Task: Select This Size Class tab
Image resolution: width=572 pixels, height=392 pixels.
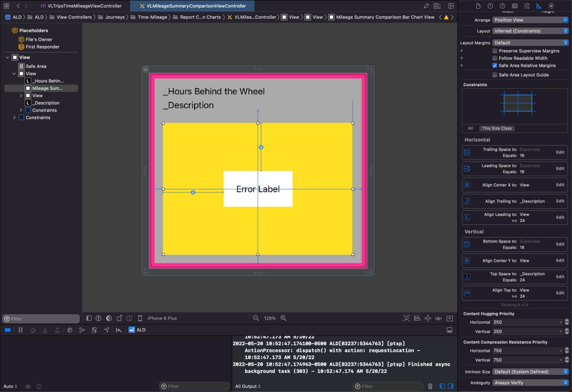Action: click(497, 128)
